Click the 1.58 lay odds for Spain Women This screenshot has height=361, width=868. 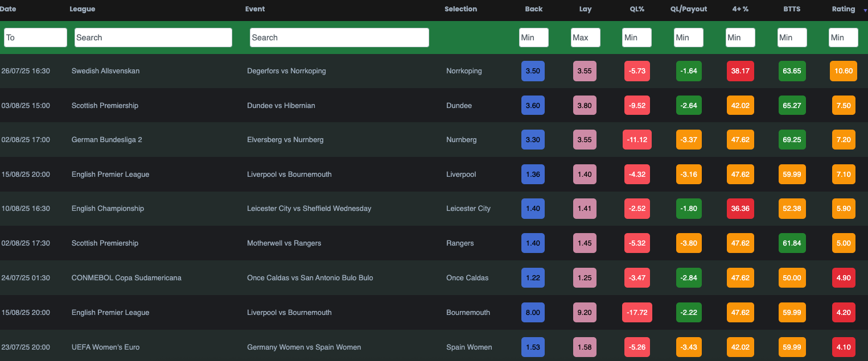pos(585,347)
